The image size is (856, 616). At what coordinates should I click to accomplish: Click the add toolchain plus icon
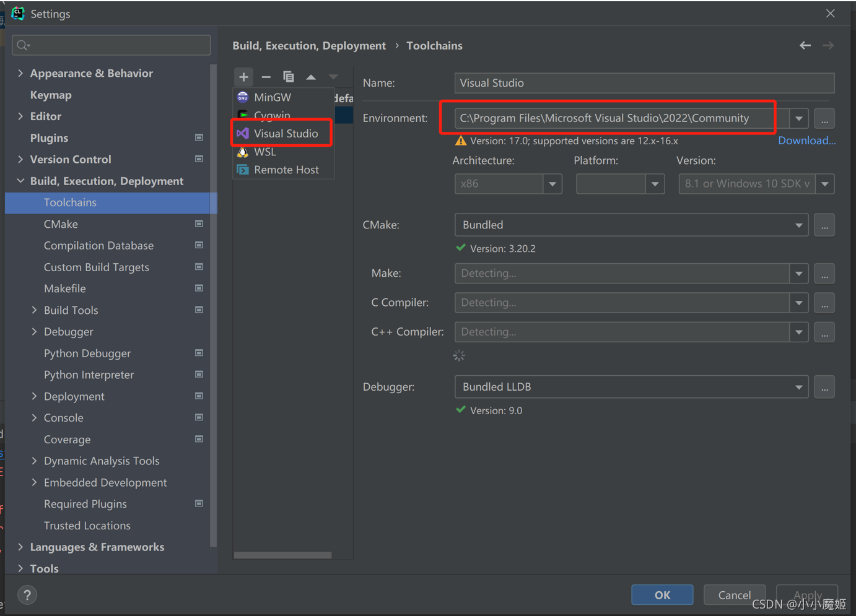pos(243,77)
